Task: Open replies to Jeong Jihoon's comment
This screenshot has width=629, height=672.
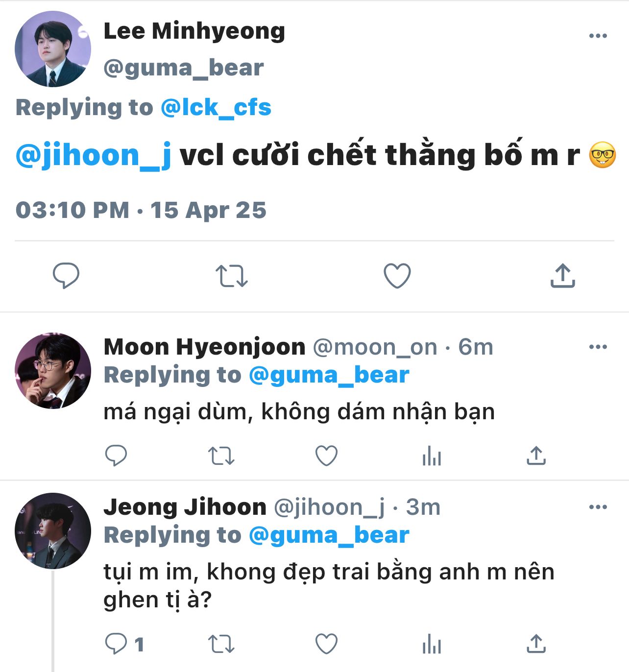Action: click(116, 644)
